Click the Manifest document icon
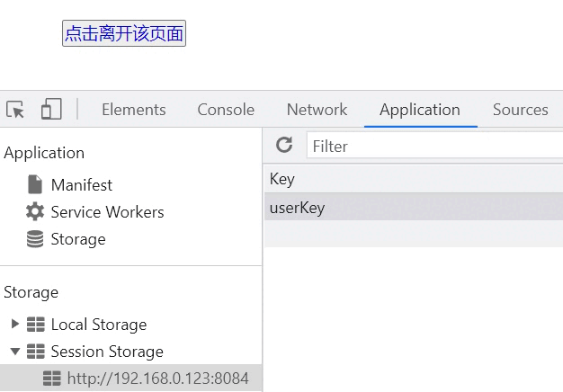 pos(35,184)
